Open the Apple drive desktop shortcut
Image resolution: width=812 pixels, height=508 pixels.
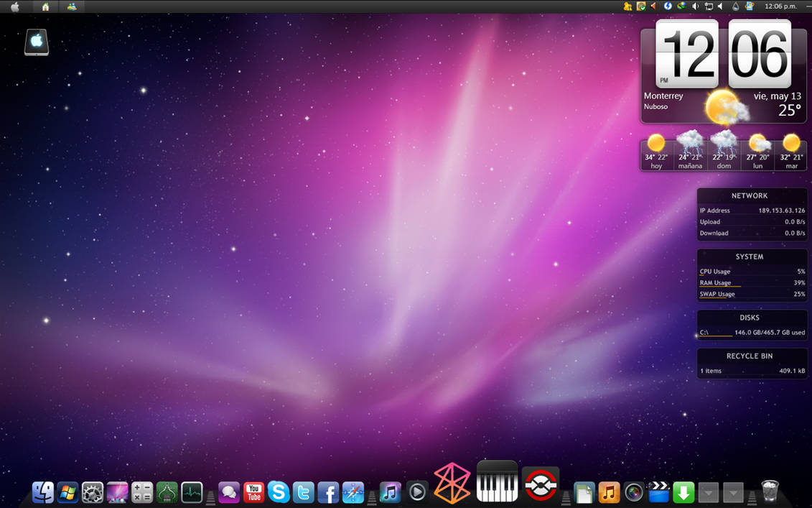coord(37,42)
